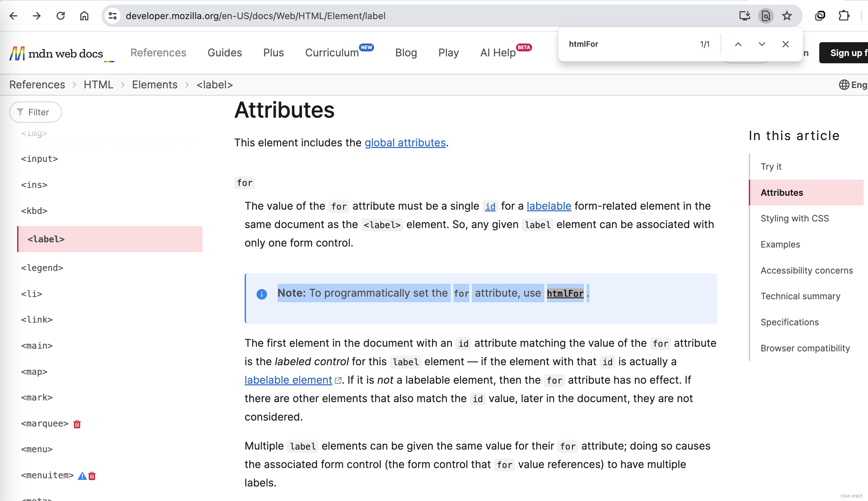Click the non-standard warning icon beside <menuitem>

click(x=82, y=476)
